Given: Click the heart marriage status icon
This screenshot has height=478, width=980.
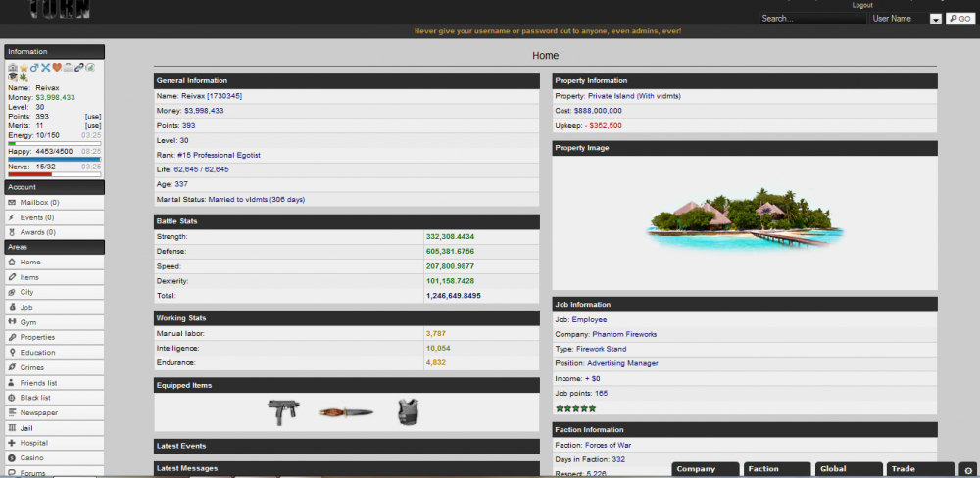Looking at the screenshot, I should coord(57,68).
